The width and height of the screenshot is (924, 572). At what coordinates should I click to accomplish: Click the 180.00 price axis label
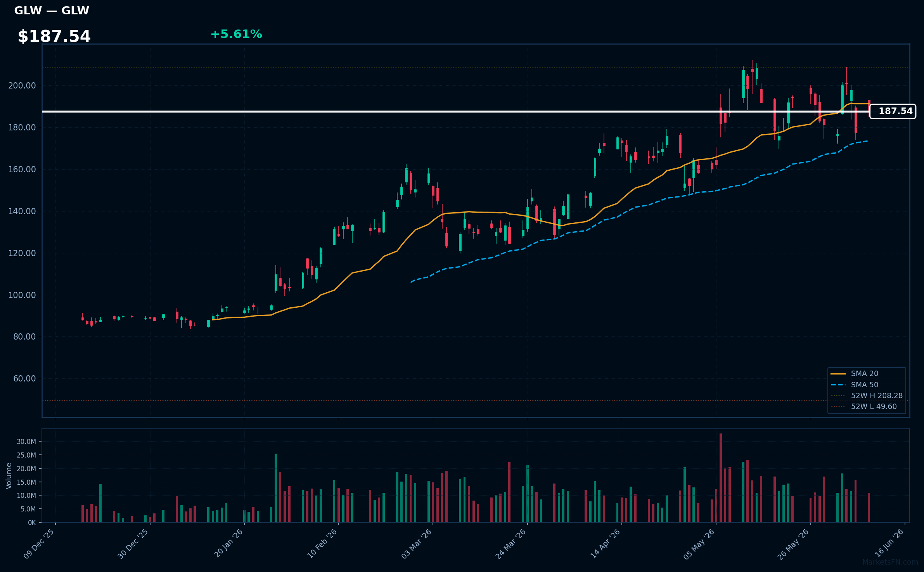click(22, 128)
